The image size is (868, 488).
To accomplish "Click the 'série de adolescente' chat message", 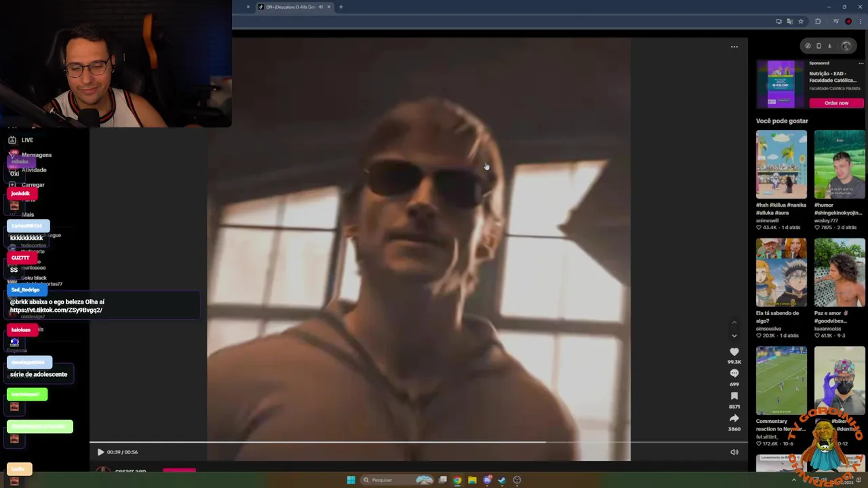I will pyautogui.click(x=39, y=374).
